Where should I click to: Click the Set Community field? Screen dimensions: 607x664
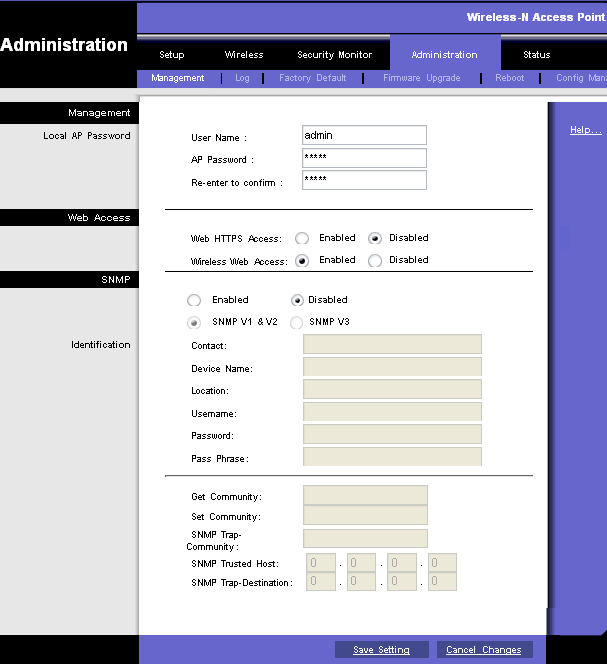tap(365, 515)
